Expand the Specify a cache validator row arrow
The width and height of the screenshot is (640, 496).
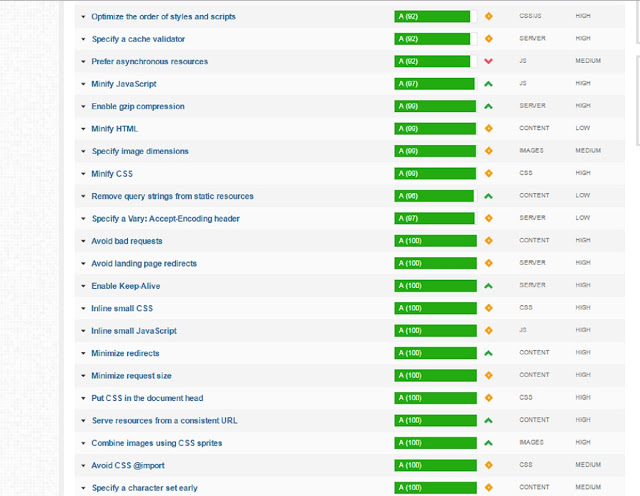click(x=83, y=39)
